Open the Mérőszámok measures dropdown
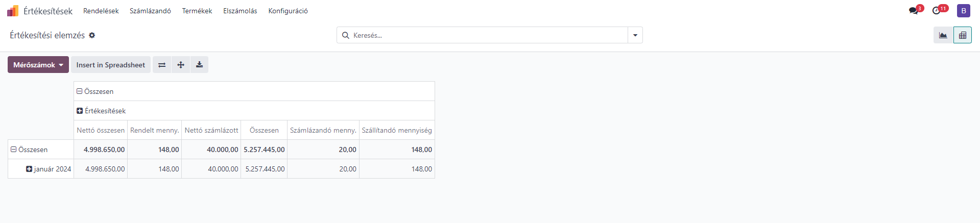 pos(38,65)
